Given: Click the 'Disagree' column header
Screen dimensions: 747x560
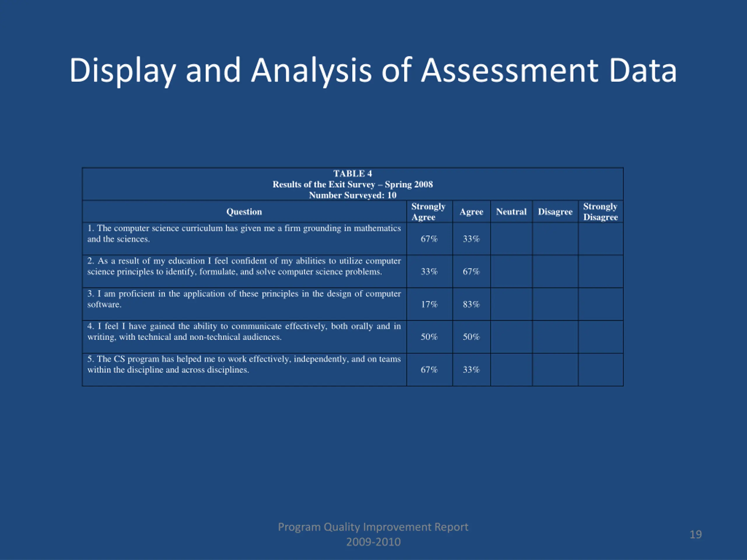Looking at the screenshot, I should pyautogui.click(x=555, y=212).
